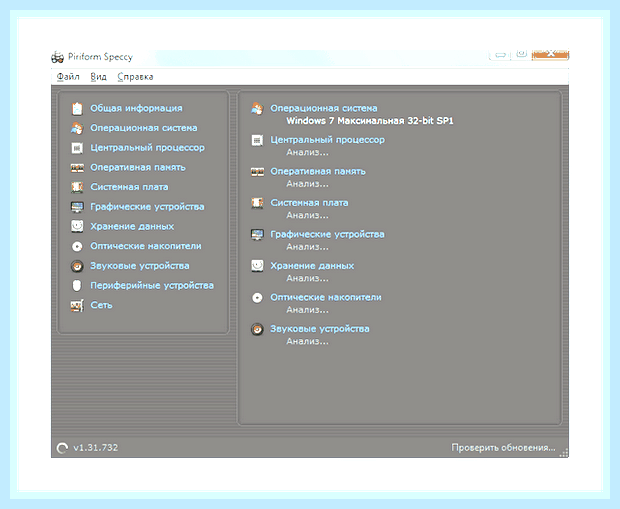
Task: Open the Вид menu
Action: point(98,77)
